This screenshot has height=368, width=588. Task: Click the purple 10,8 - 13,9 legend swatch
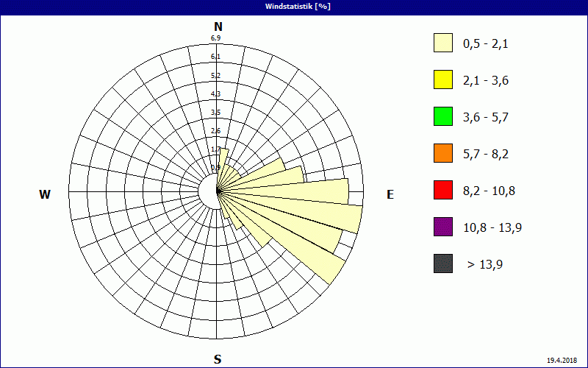(443, 227)
